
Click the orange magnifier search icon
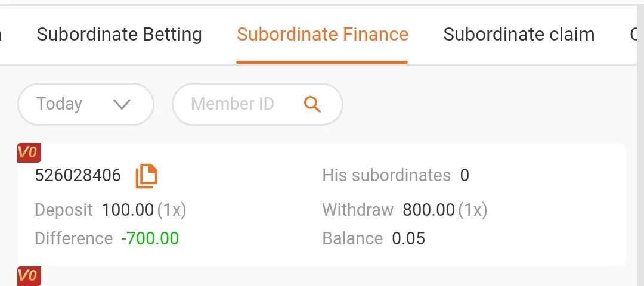[312, 104]
